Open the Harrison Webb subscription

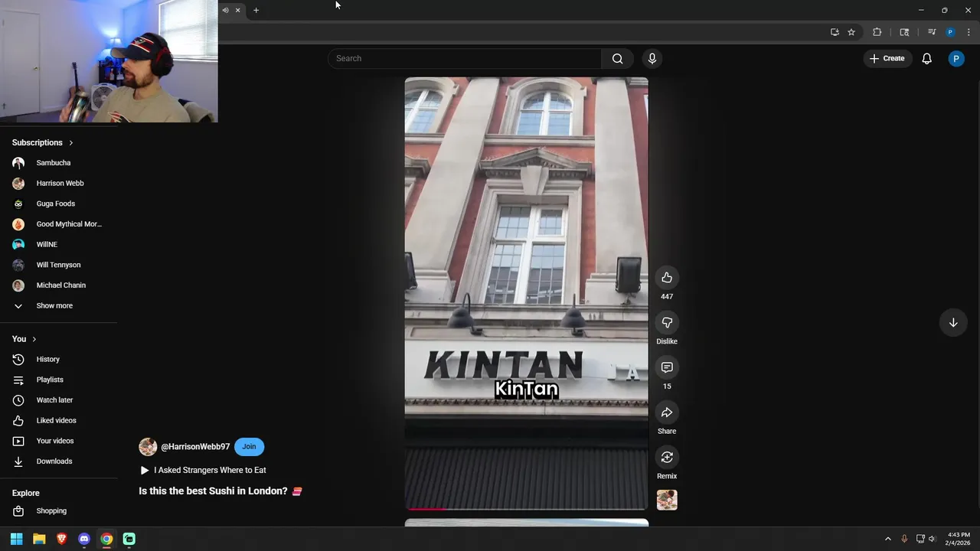click(x=59, y=183)
